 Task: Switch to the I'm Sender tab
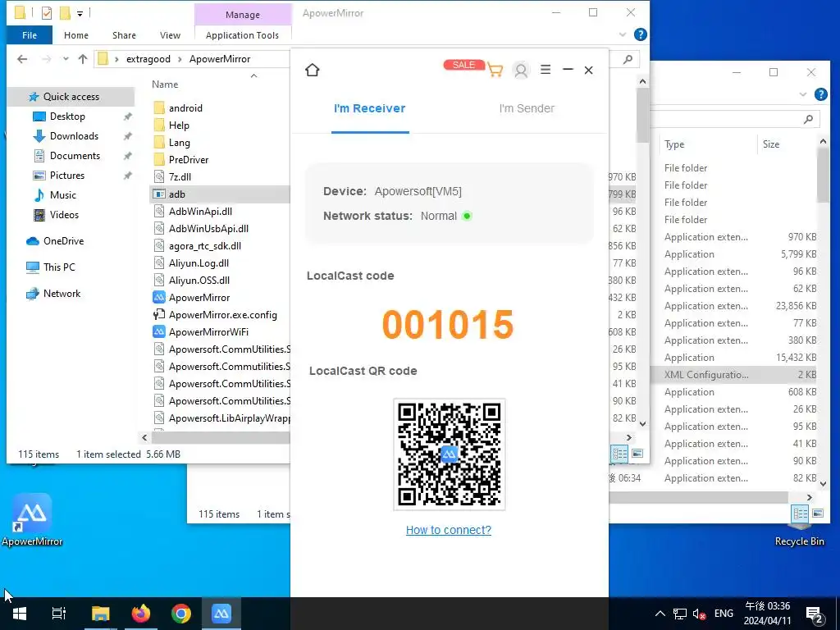click(527, 108)
